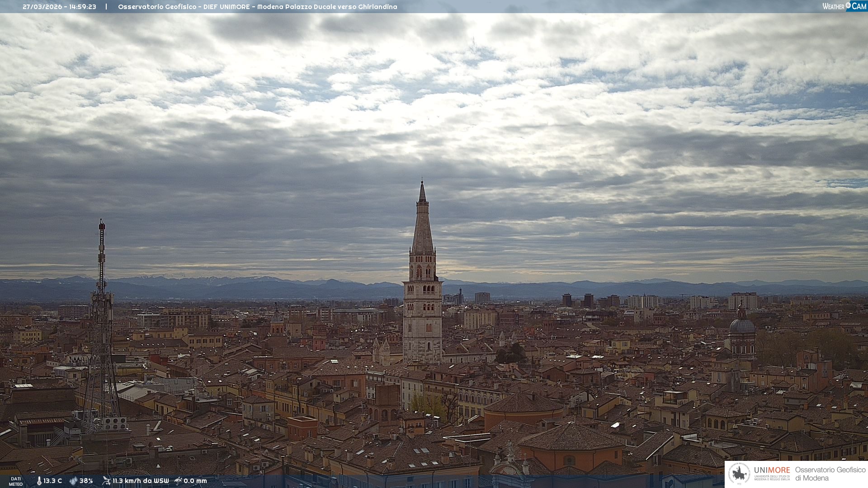868x488 pixels.
Task: Click the DATI METEO label
Action: coord(16,481)
